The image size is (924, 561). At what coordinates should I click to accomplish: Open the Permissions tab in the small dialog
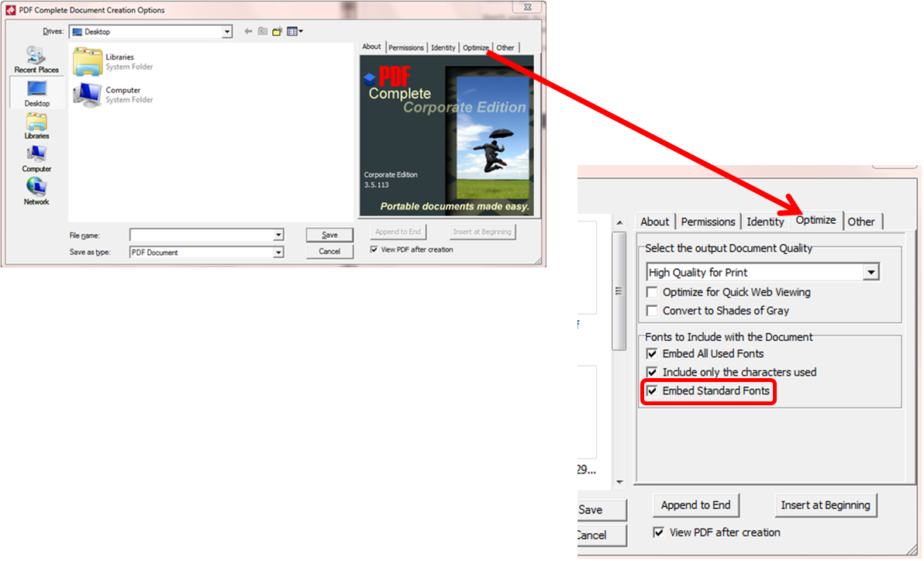coord(406,48)
